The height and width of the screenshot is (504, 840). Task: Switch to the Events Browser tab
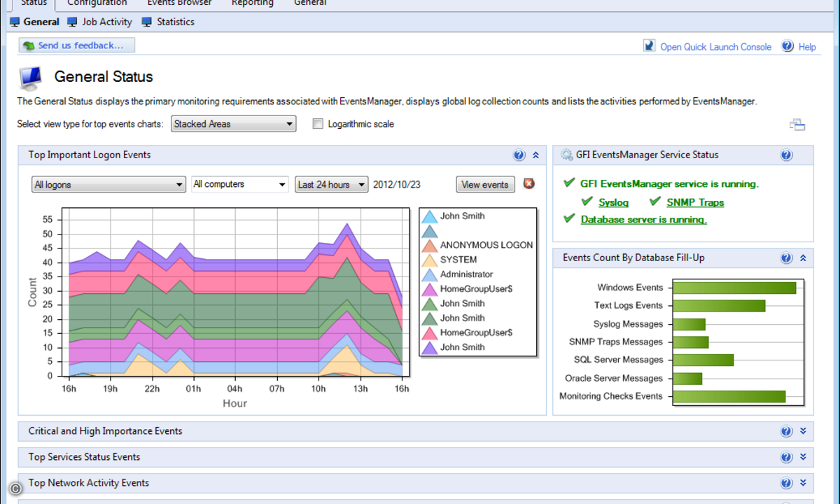pyautogui.click(x=179, y=3)
